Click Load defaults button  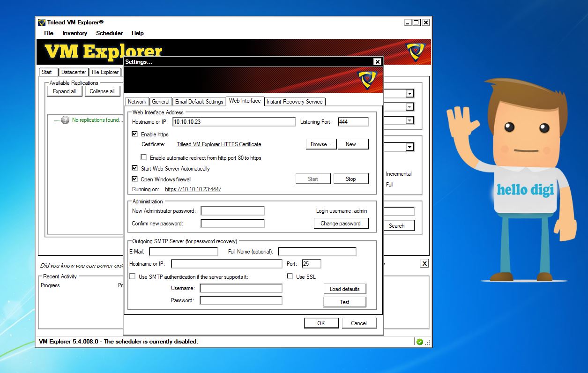click(345, 289)
